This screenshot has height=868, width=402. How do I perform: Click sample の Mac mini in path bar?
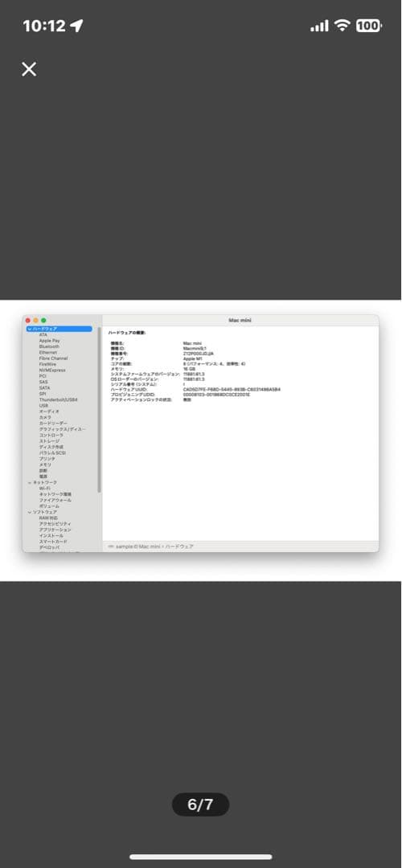click(137, 547)
